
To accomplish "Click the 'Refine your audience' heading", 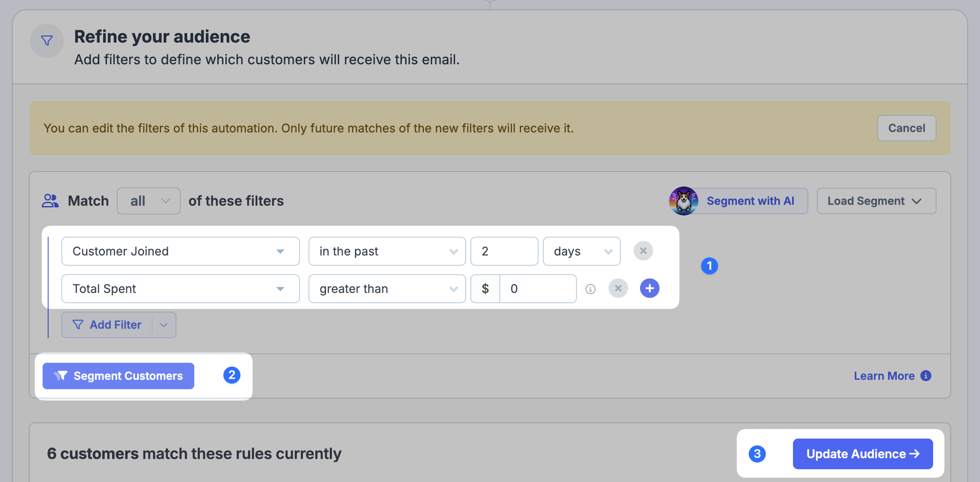I will tap(162, 37).
